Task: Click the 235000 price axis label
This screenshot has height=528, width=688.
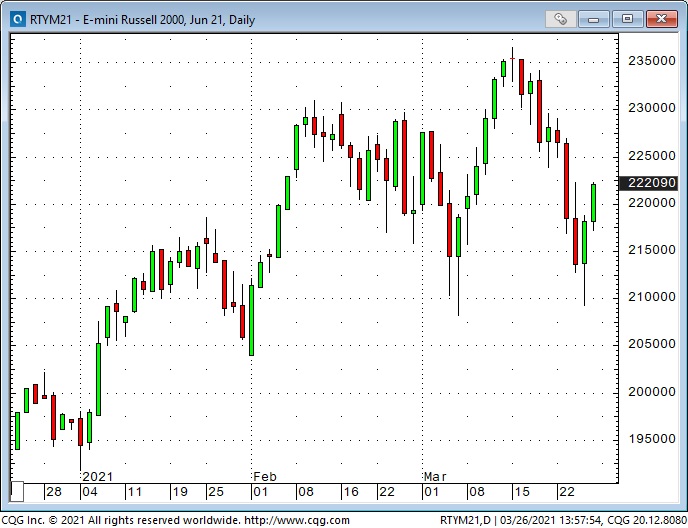Action: tap(652, 61)
